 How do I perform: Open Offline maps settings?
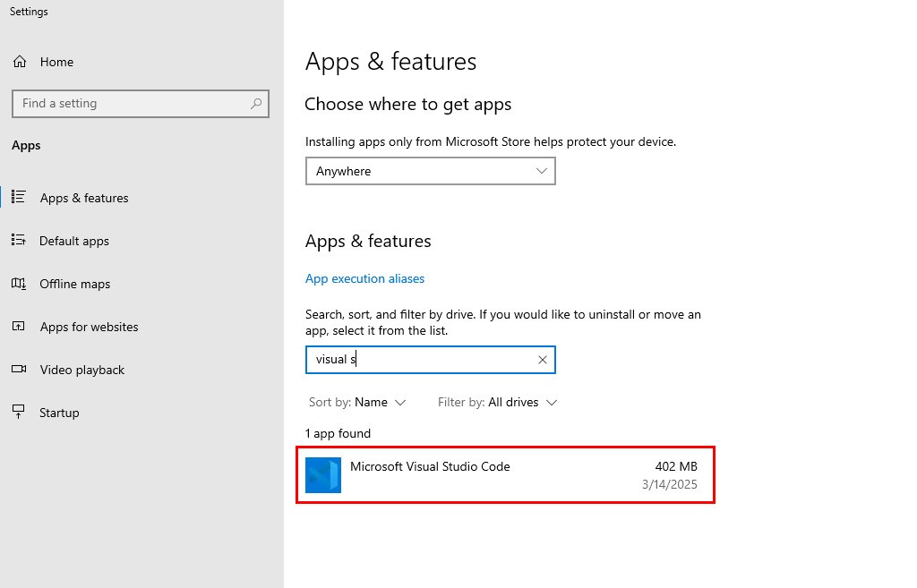(x=75, y=284)
